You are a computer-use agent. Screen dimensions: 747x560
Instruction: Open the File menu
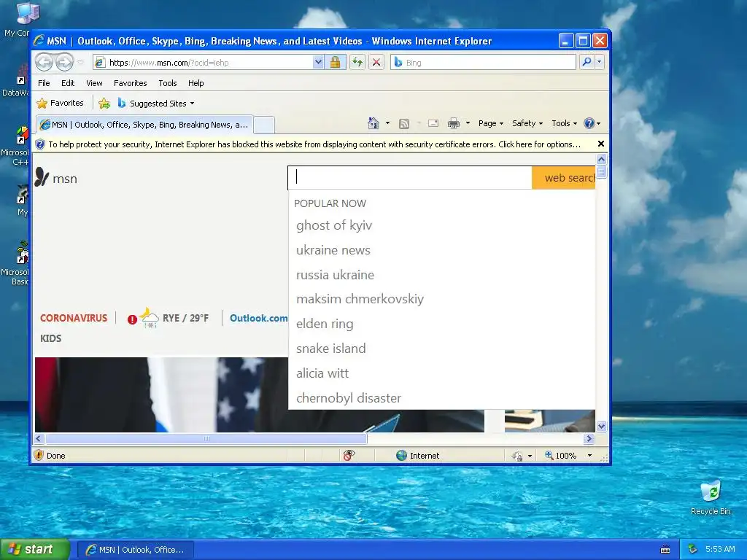pyautogui.click(x=44, y=83)
